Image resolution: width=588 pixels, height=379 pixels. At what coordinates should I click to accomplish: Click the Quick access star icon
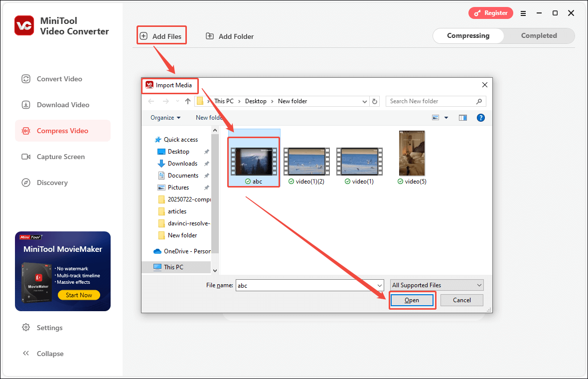pos(158,139)
